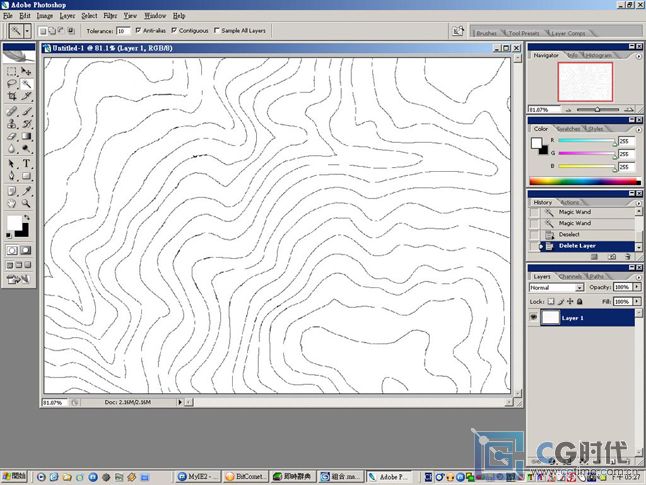Open the Filter menu

point(110,16)
